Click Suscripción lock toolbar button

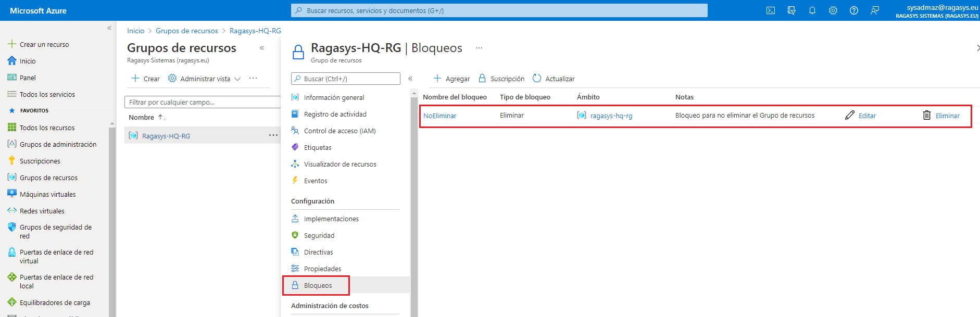501,79
